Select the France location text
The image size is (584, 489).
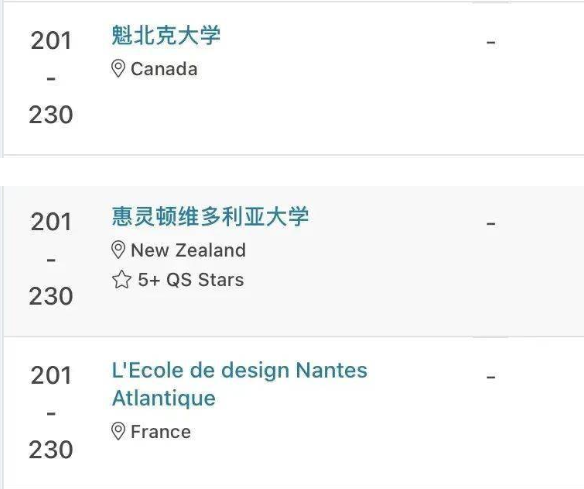pos(161,432)
